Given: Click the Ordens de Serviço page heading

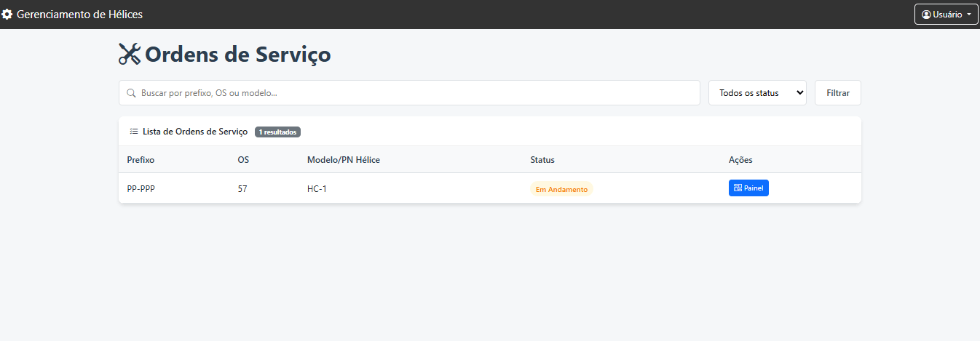Looking at the screenshot, I should [x=225, y=54].
